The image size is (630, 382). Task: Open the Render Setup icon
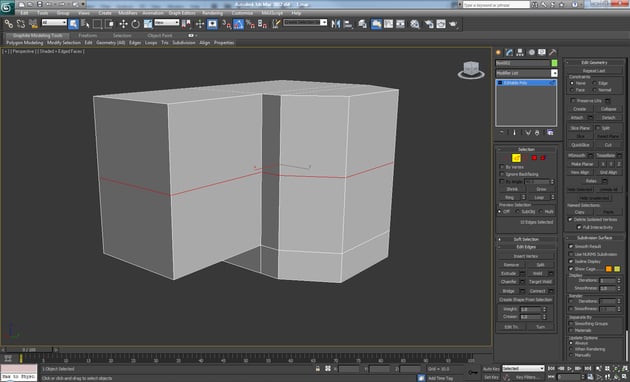coord(429,24)
